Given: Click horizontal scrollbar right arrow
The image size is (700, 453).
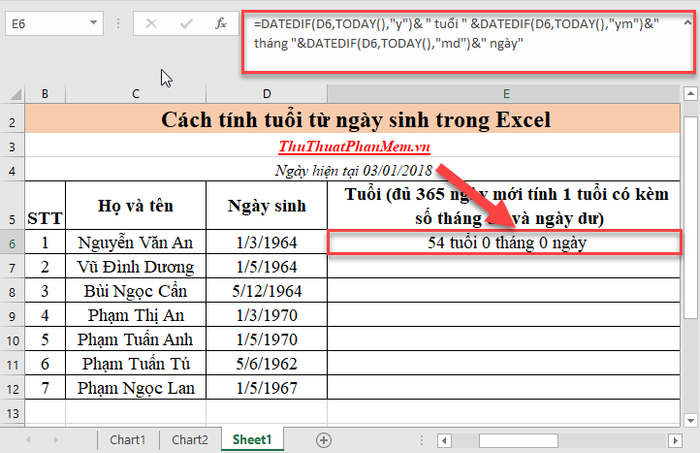Looking at the screenshot, I should click(675, 441).
